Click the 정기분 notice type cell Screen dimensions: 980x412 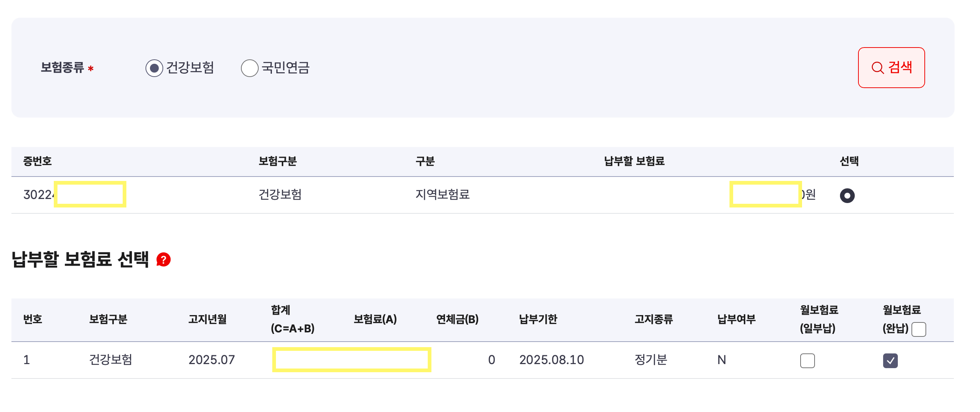coord(652,360)
